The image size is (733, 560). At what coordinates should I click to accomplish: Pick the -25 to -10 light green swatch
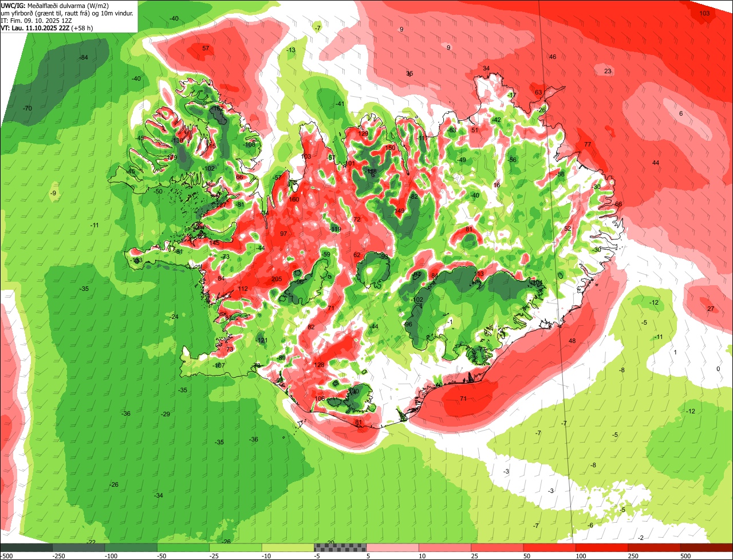click(x=235, y=547)
